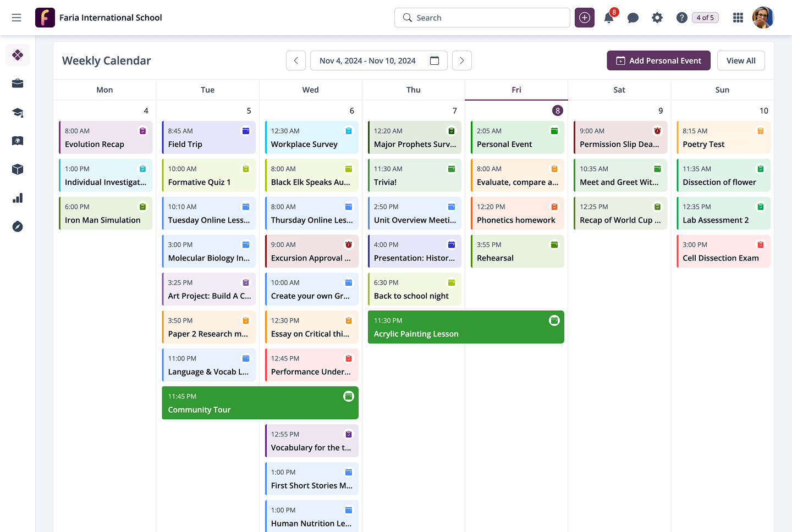Open the bar chart reports sidebar icon
This screenshot has height=532, width=792.
point(18,198)
